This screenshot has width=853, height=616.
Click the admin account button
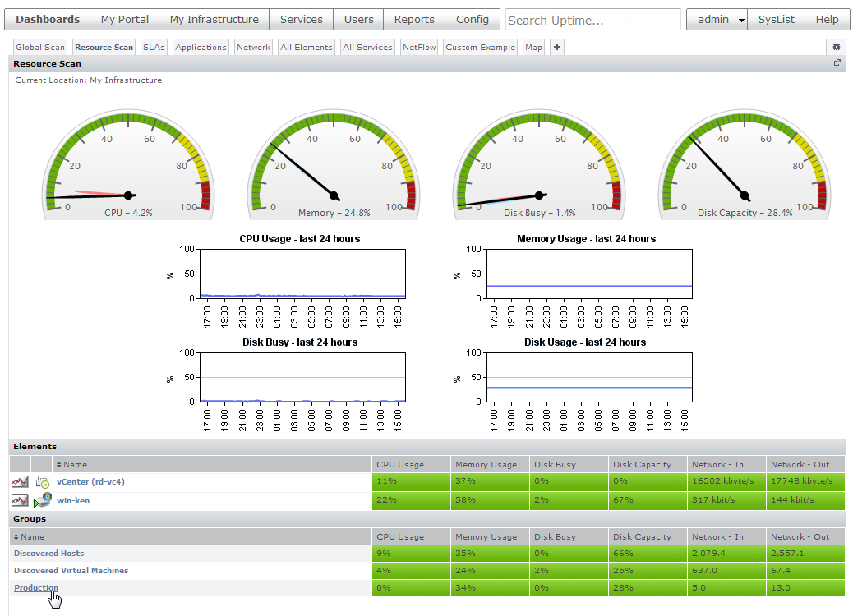coord(712,20)
